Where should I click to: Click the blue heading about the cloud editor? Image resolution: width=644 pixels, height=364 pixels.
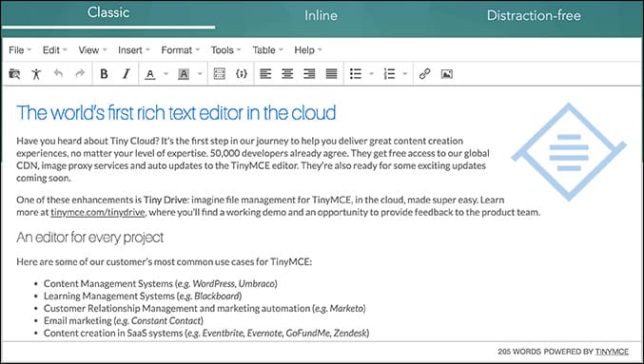click(x=176, y=113)
